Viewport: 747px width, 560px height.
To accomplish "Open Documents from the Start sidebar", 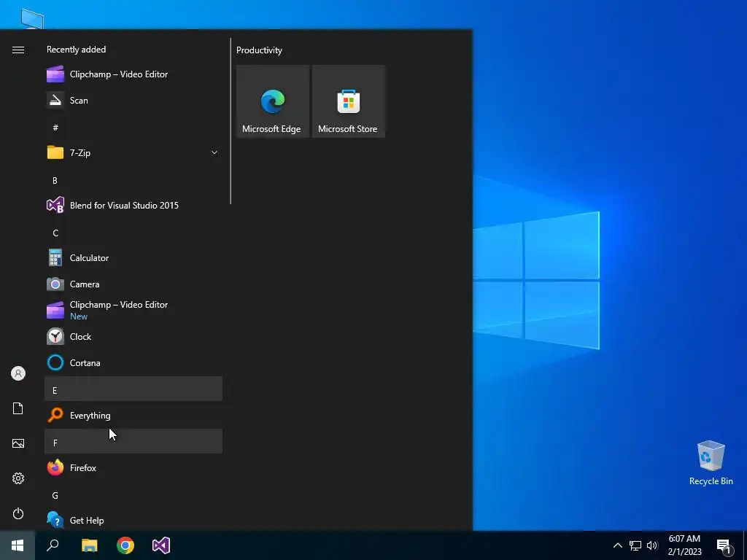I will click(x=18, y=408).
